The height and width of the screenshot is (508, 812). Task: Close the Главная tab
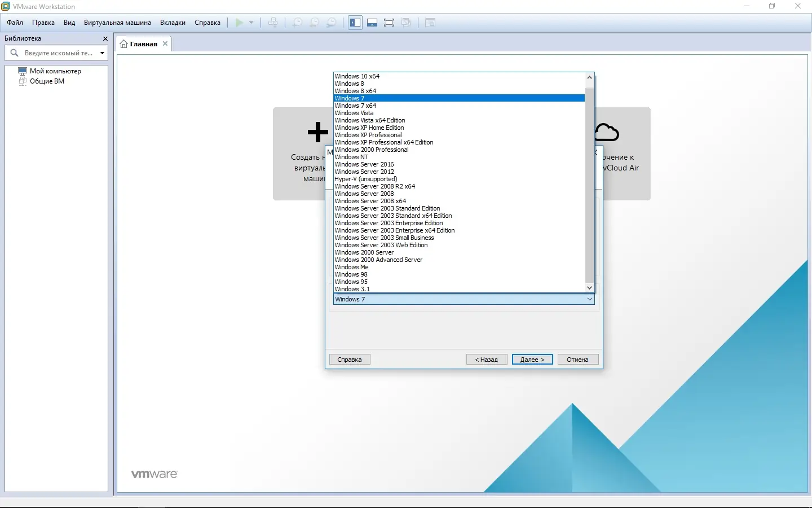[x=165, y=43]
